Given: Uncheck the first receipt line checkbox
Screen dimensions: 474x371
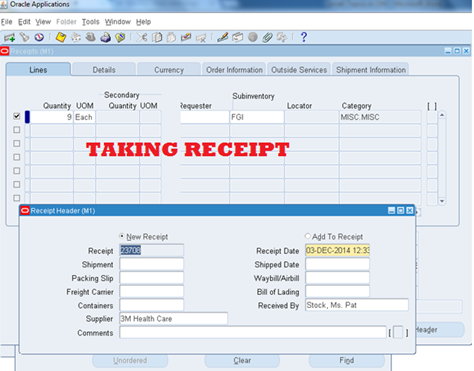Looking at the screenshot, I should 17,116.
